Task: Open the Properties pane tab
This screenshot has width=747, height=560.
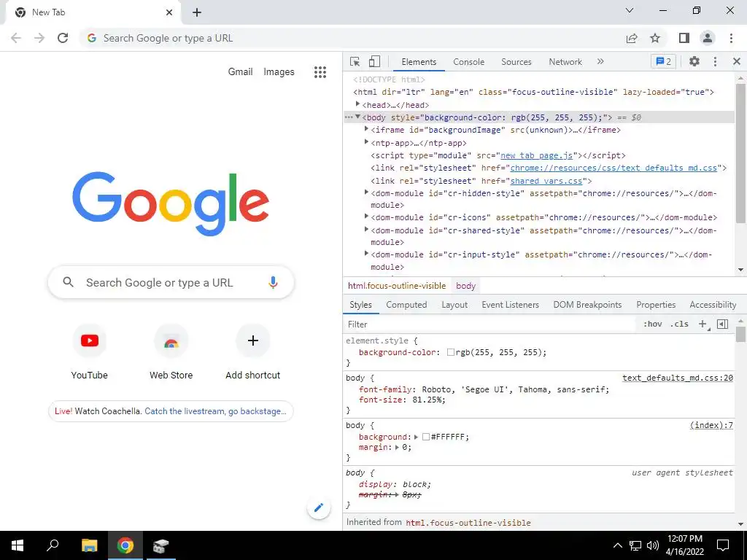Action: click(x=656, y=305)
